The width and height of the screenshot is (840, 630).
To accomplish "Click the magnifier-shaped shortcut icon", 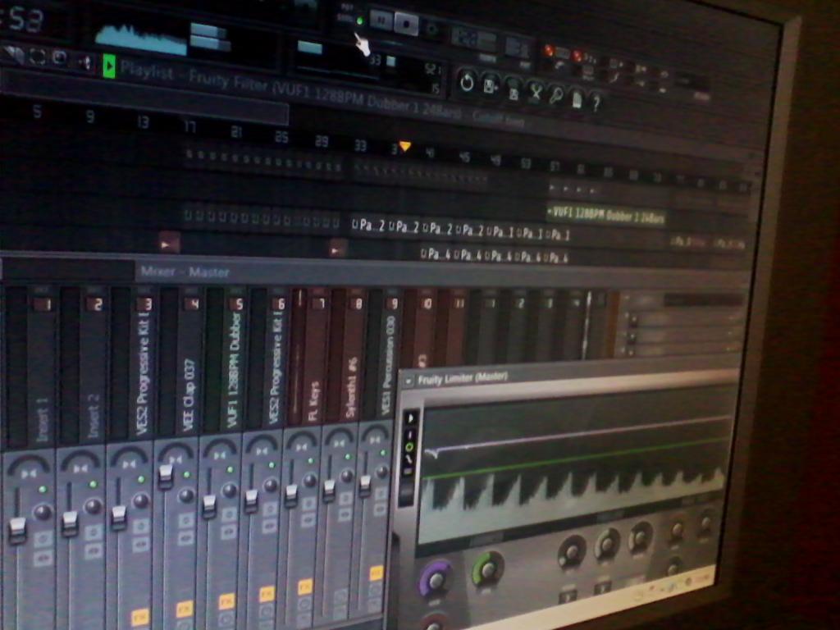I will click(x=556, y=96).
